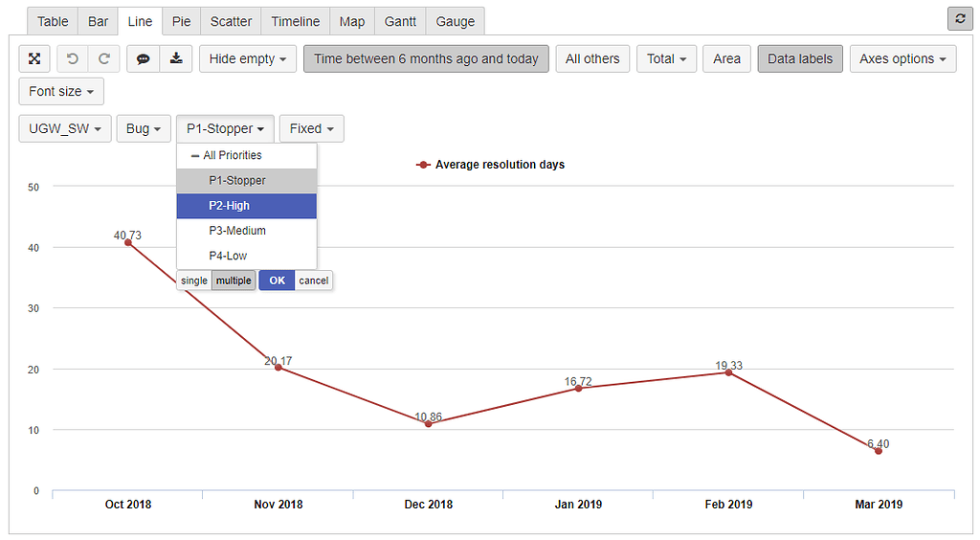Viewport: 980px width, 540px height.
Task: Toggle the Area chart option
Action: (726, 59)
